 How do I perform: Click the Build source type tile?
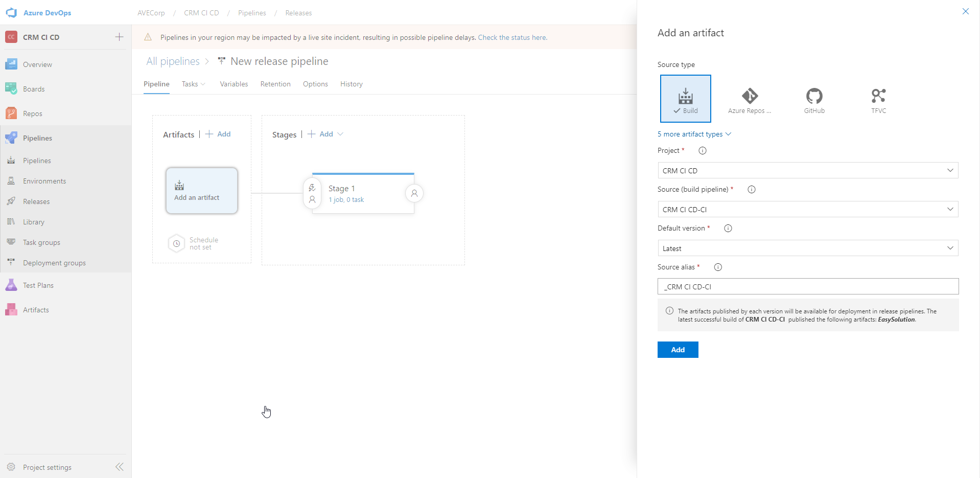coord(685,99)
